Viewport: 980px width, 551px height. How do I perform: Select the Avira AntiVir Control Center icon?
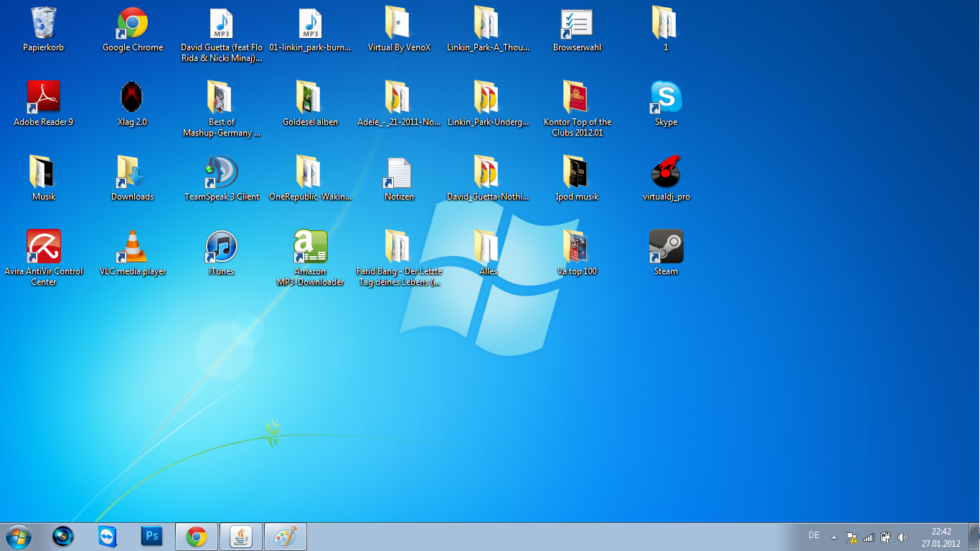[x=44, y=248]
